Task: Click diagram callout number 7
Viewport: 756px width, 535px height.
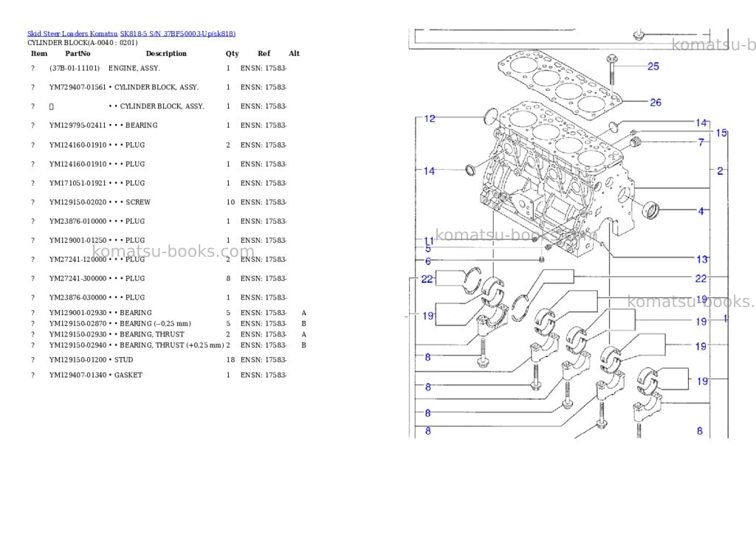Action: tap(701, 142)
